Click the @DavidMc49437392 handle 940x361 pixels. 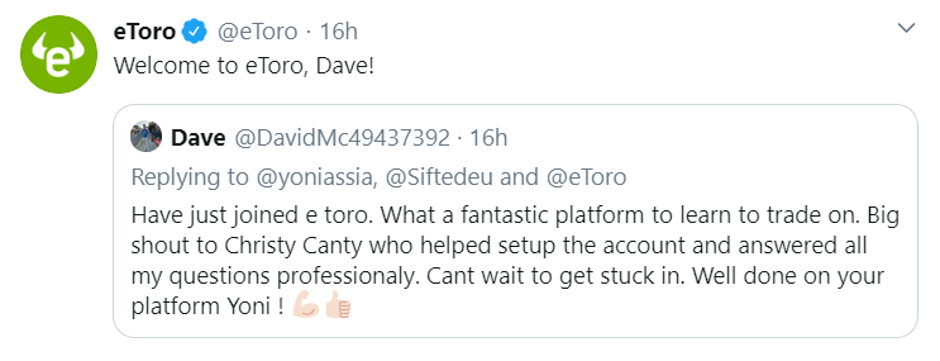342,138
